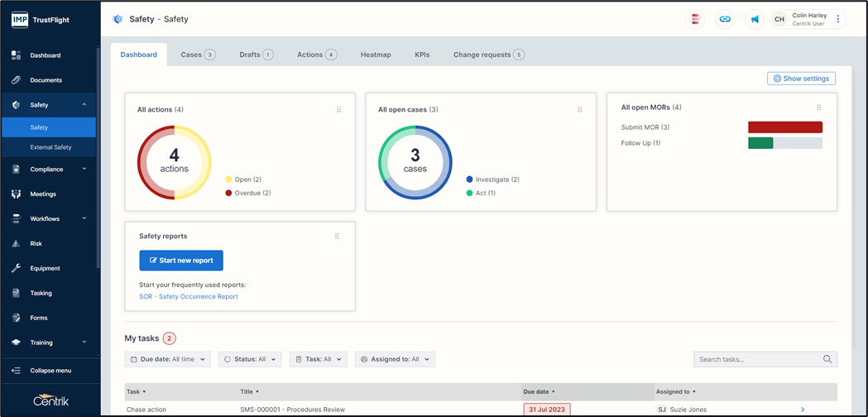Open SOR - Safety Occurrence Report link
868x417 pixels.
(189, 296)
